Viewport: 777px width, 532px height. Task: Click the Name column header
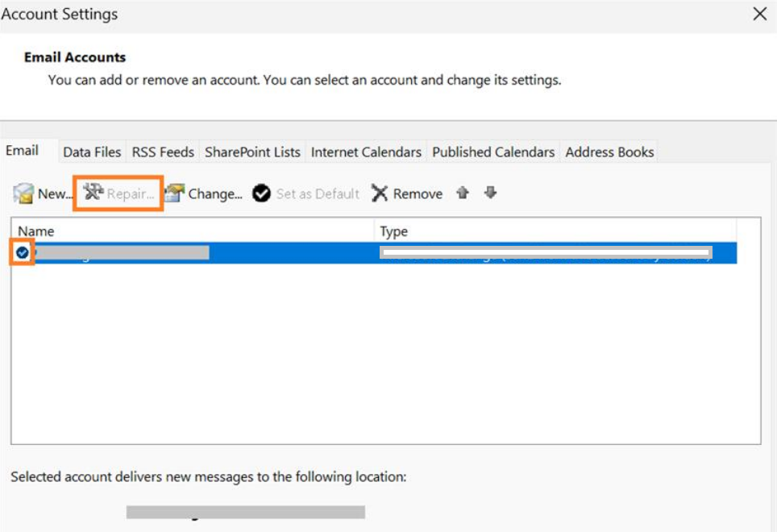(193, 231)
